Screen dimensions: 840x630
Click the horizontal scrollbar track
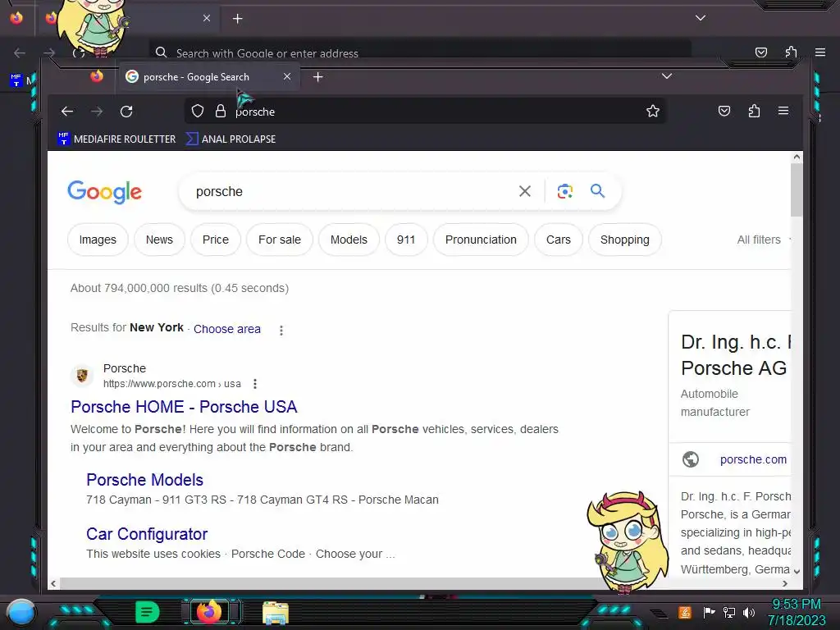(418, 583)
